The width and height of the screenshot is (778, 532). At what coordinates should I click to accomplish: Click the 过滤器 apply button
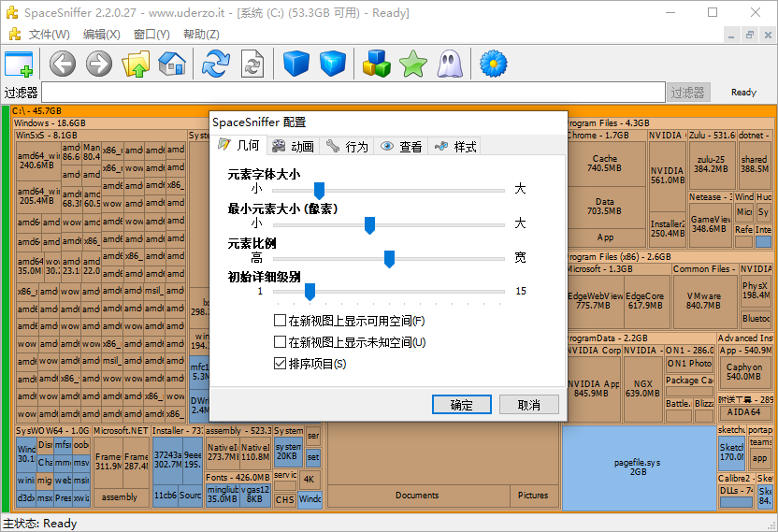pos(687,93)
